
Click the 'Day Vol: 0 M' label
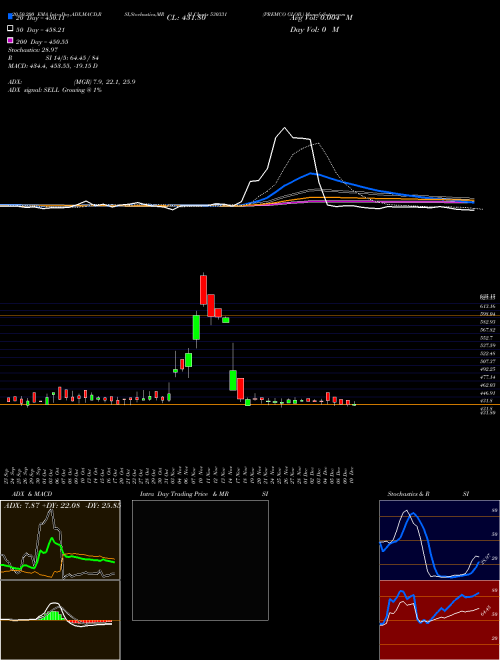pos(314,30)
